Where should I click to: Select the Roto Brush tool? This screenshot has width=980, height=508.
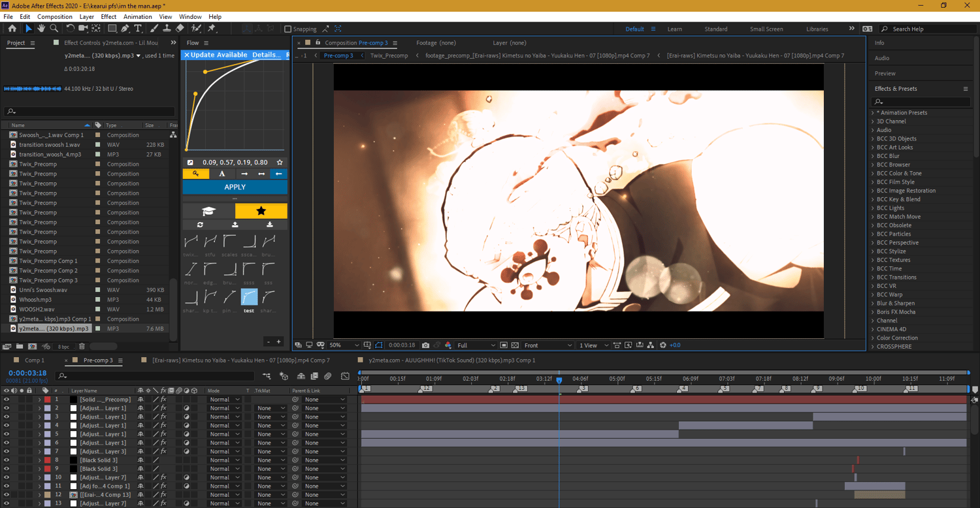[x=196, y=29]
